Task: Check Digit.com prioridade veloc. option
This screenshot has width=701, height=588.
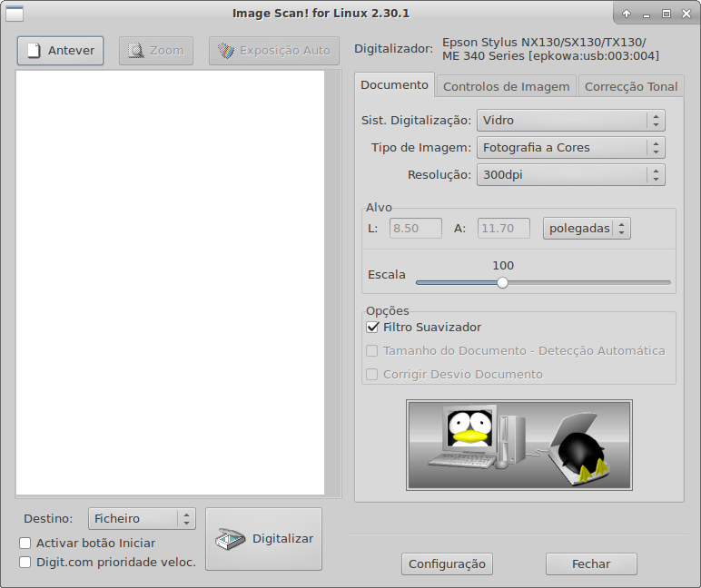Action: (25, 562)
